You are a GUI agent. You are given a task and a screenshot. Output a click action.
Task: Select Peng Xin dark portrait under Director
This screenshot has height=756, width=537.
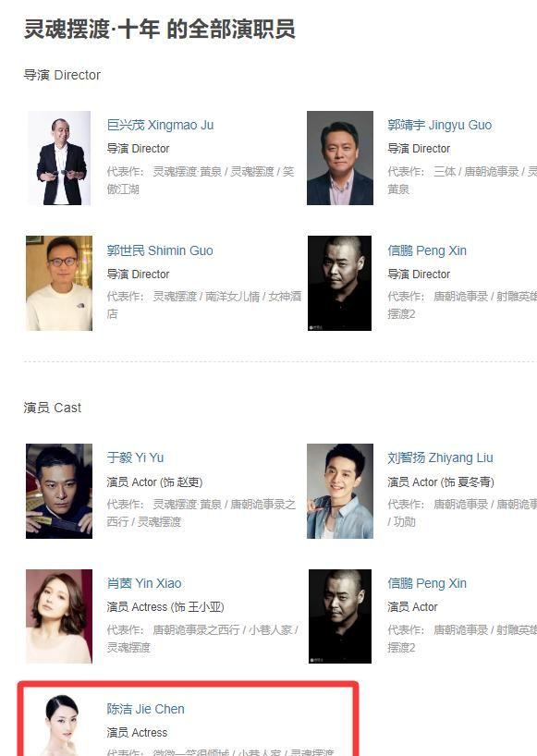340,283
